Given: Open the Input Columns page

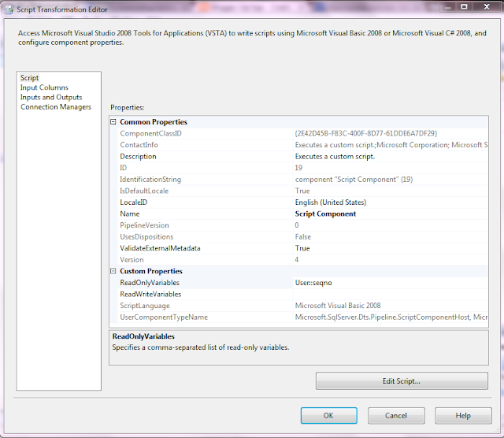Looking at the screenshot, I should click(44, 87).
